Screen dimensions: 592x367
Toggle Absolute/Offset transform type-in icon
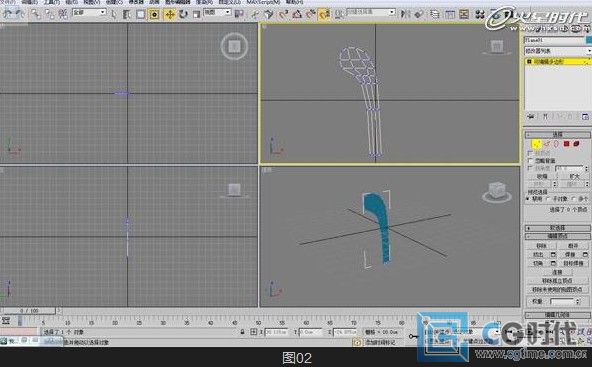(x=254, y=332)
